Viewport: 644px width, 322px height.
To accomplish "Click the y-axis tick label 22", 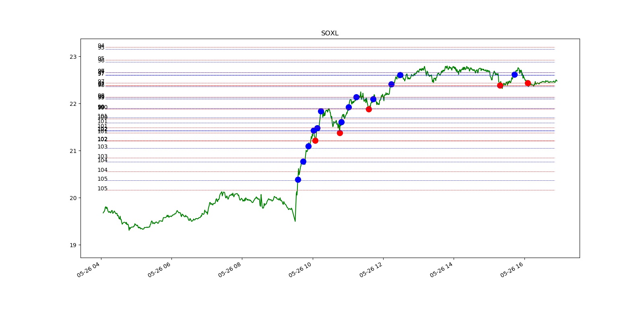I will point(73,104).
